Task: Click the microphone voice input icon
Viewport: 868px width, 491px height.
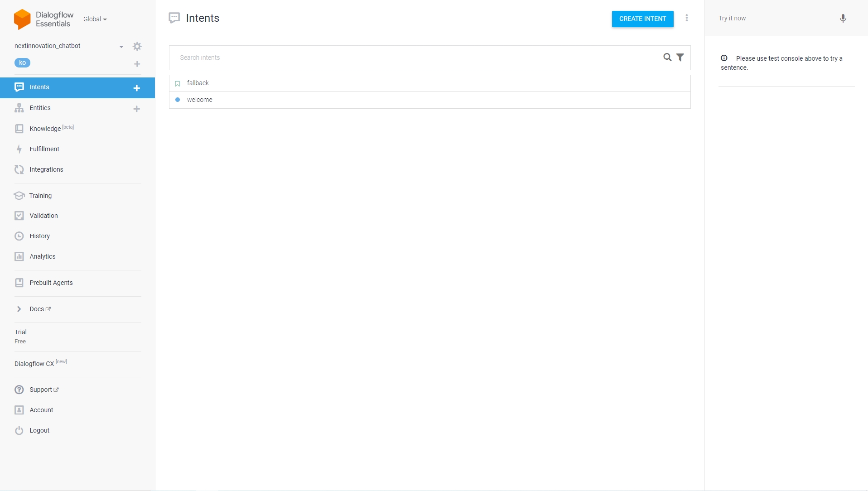Action: 843,19
